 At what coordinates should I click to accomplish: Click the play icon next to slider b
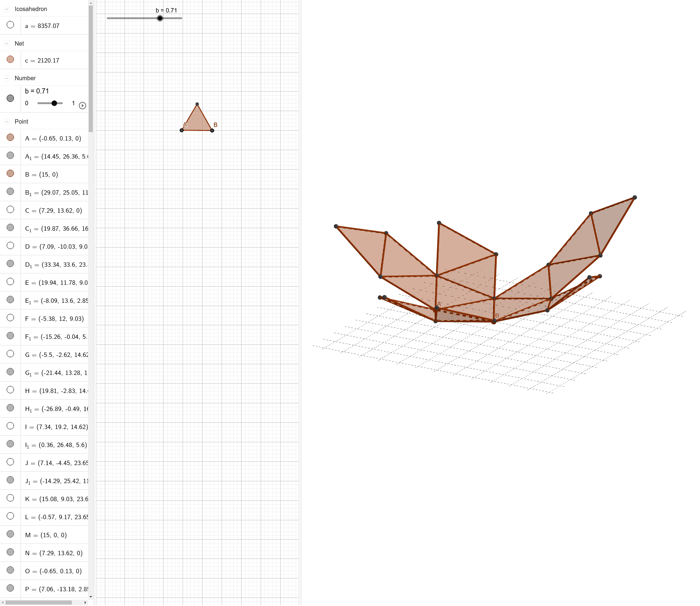[x=82, y=106]
